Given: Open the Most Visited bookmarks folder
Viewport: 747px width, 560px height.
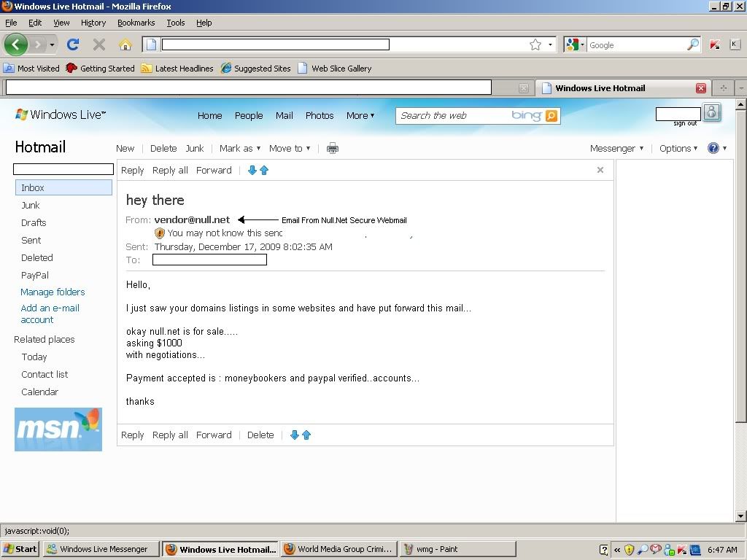Looking at the screenshot, I should tap(31, 68).
